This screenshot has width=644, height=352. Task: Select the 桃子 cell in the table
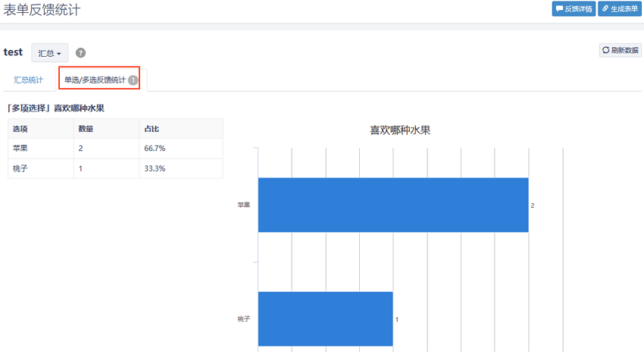41,168
